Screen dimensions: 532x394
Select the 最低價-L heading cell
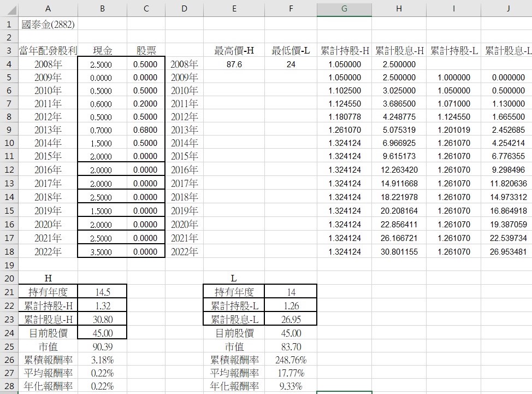[x=291, y=51]
